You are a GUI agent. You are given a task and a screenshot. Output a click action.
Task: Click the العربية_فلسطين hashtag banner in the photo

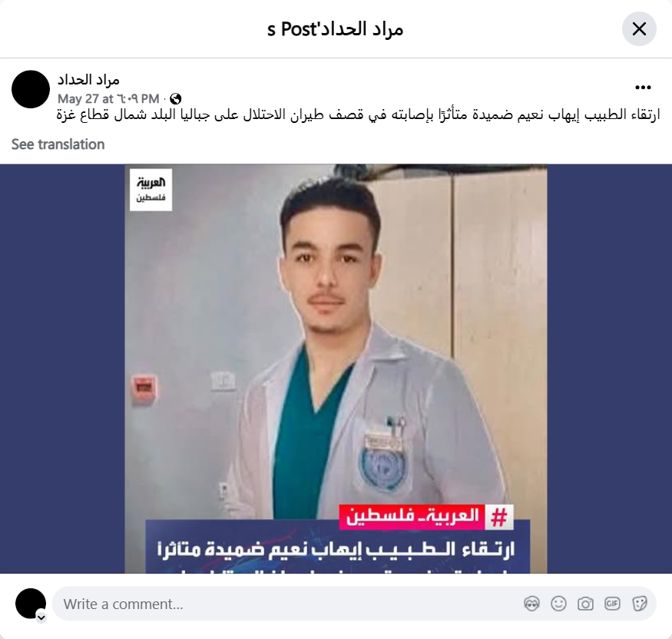click(426, 516)
